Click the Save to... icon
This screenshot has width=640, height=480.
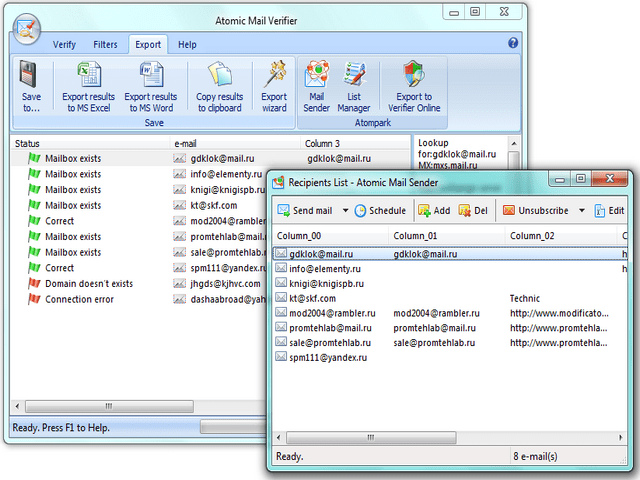click(31, 87)
